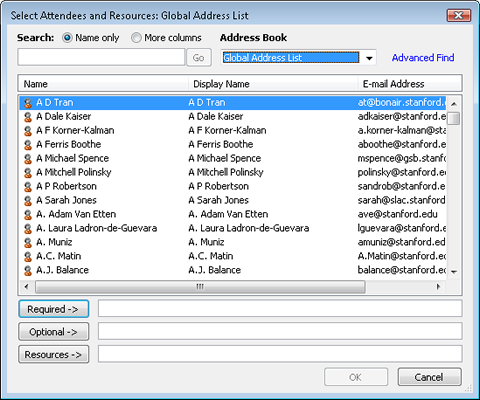This screenshot has height=400, width=480.
Task: Click the down arrow of the vertical scrollbar
Action: point(454,272)
